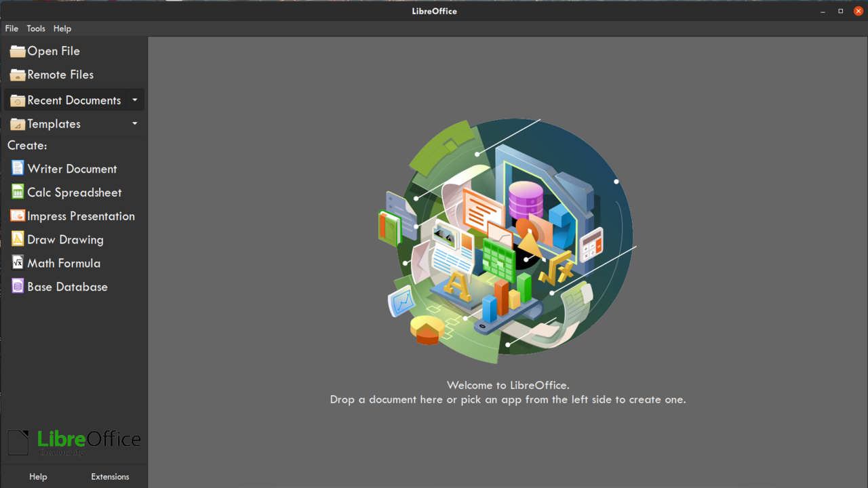Switch to the Templates view

[65, 124]
